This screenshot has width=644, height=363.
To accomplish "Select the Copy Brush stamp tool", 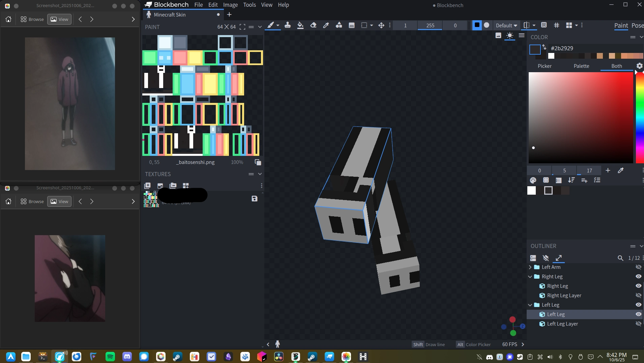I will pyautogui.click(x=288, y=25).
